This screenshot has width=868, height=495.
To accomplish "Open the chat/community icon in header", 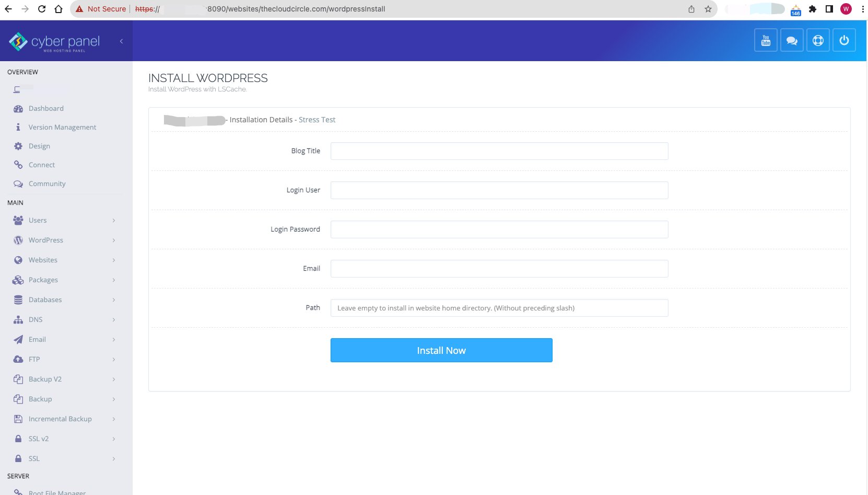I will point(792,40).
